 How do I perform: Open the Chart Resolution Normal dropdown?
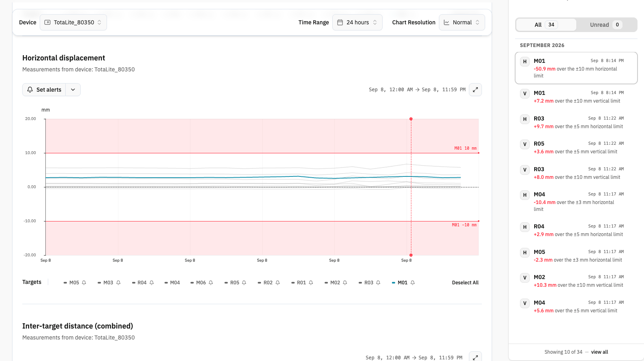tap(462, 22)
